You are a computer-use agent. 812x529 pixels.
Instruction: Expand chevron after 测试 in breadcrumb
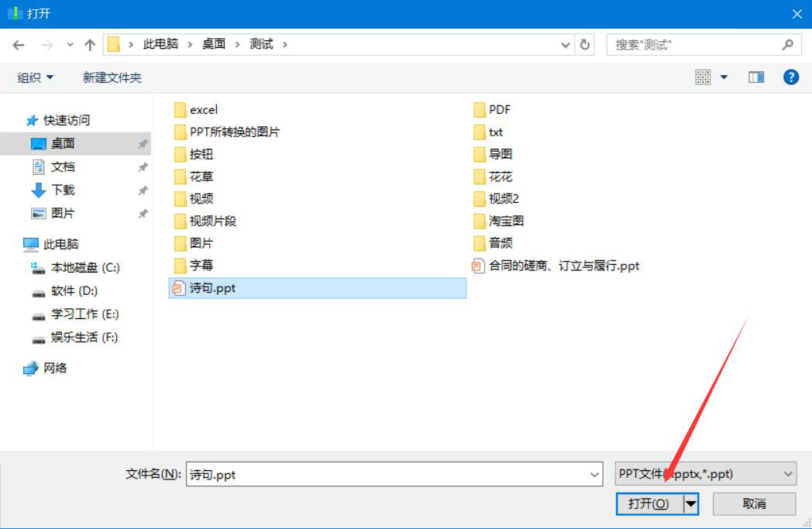[x=285, y=45]
